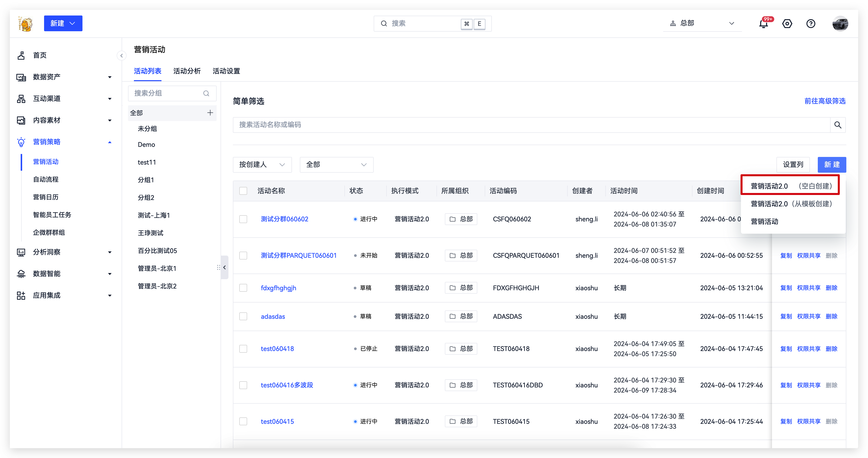Click the organization icon beside 总部 selector

coord(673,24)
